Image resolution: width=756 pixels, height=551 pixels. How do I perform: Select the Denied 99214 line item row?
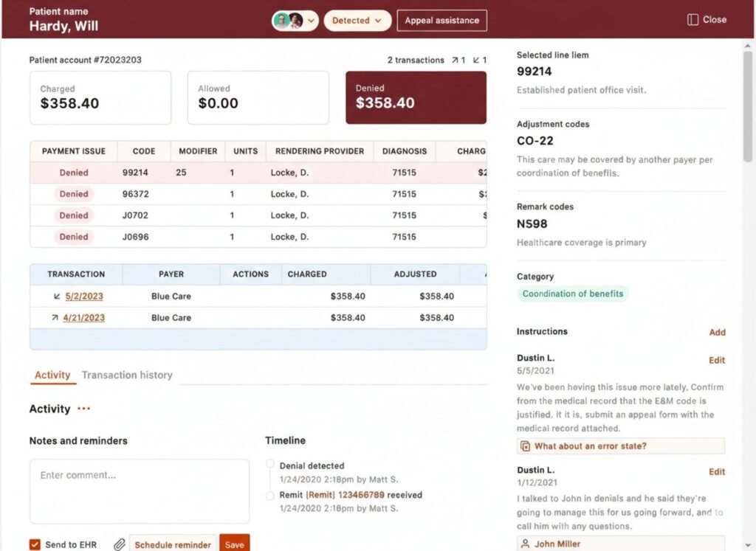click(x=258, y=173)
